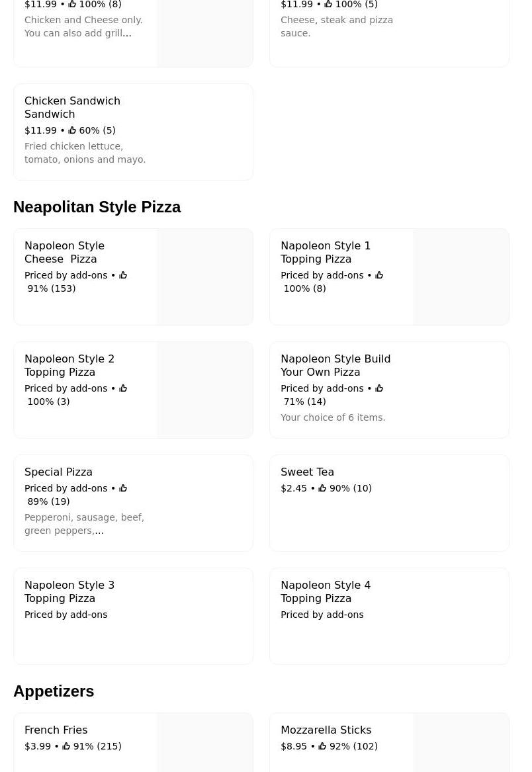Click the Neapolitan Style Pizza section heading

97,207
